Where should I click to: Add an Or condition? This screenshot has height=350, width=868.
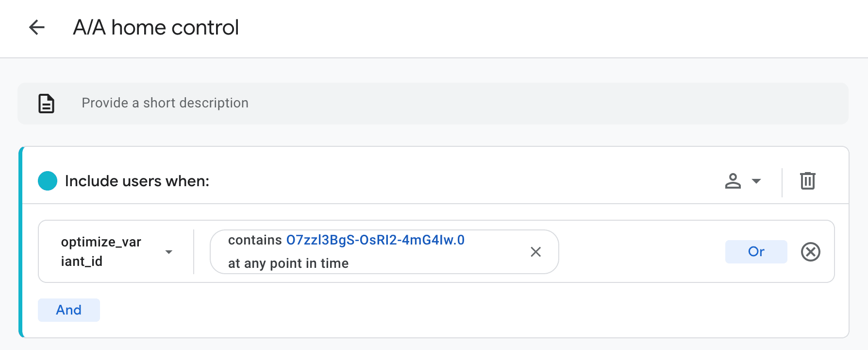[756, 252]
